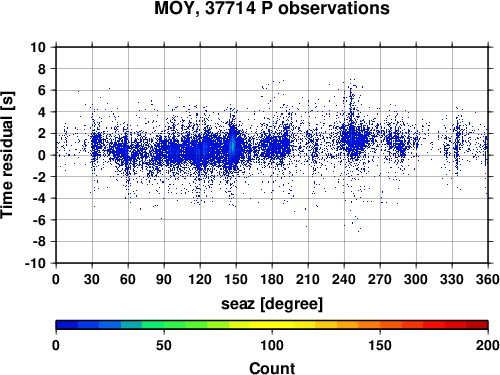Click the dense green data cluster near seaz 150
This screenshot has width=500, height=375.
pos(232,144)
